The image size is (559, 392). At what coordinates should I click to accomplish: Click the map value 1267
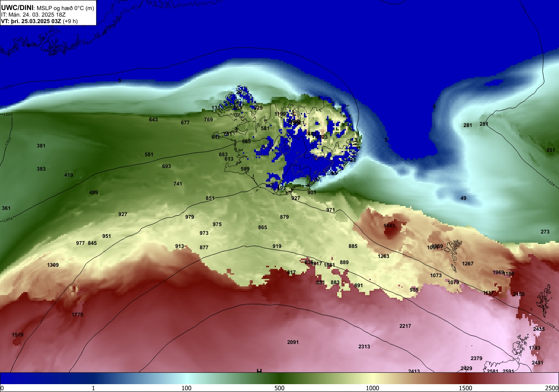pyautogui.click(x=468, y=264)
